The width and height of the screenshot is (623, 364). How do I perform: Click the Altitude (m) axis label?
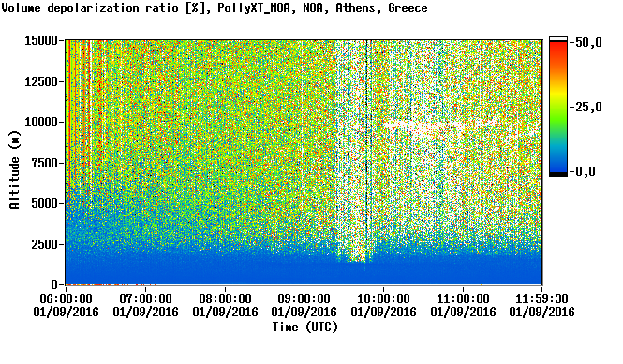click(14, 169)
